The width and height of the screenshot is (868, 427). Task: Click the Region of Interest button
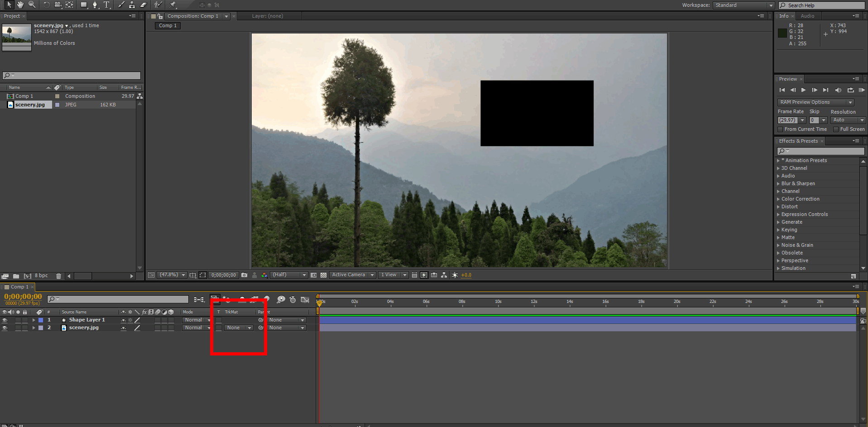pyautogui.click(x=313, y=275)
